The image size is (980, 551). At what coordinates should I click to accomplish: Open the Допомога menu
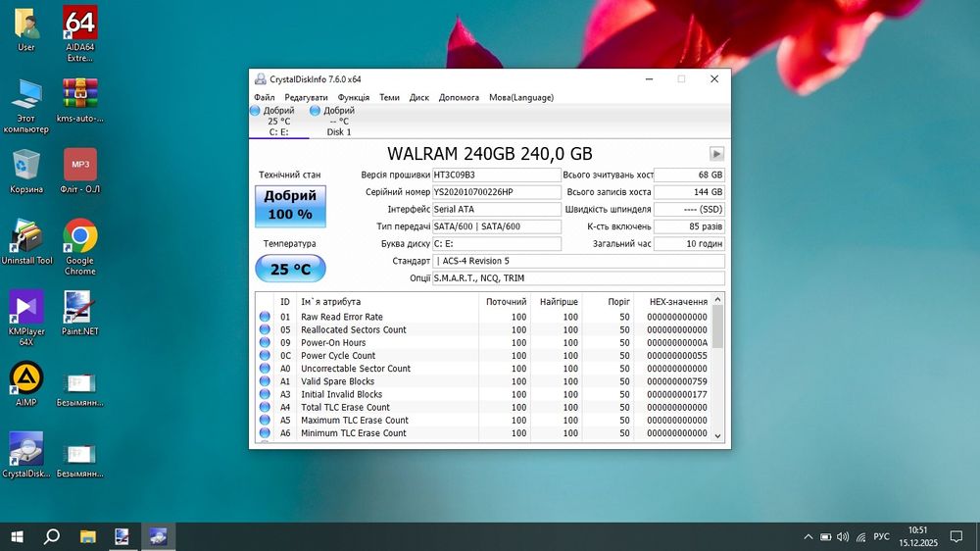tap(459, 98)
